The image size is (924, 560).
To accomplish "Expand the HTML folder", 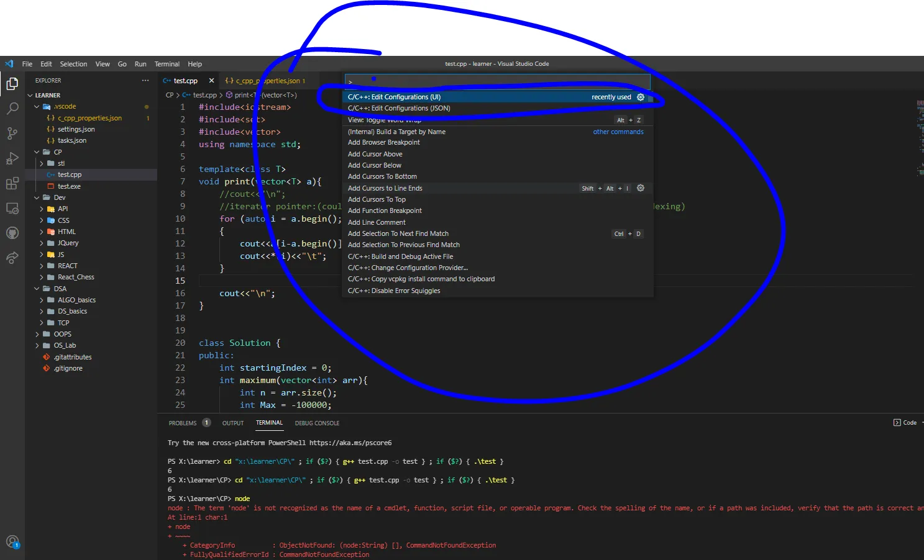I will [91, 232].
